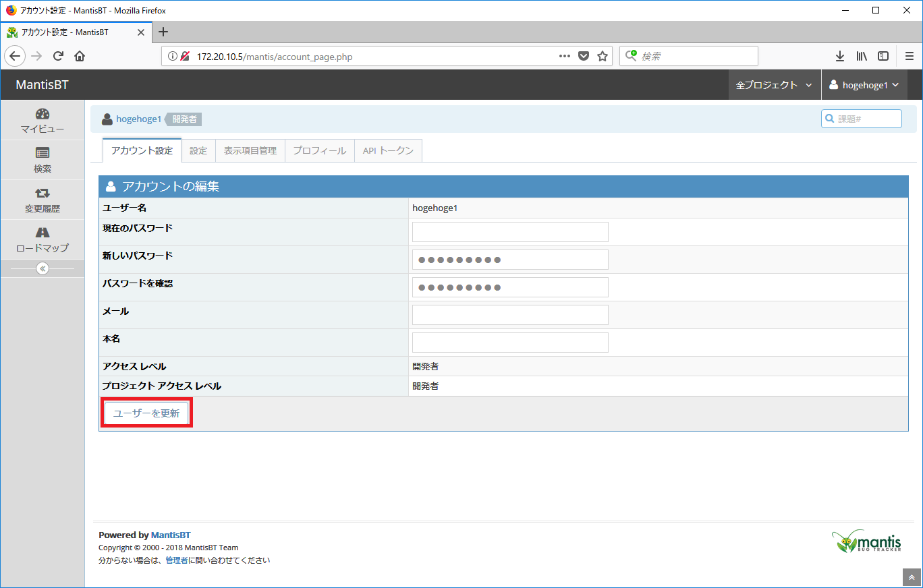The height and width of the screenshot is (588, 923).
Task: Click the Pocket save icon
Action: (584, 56)
